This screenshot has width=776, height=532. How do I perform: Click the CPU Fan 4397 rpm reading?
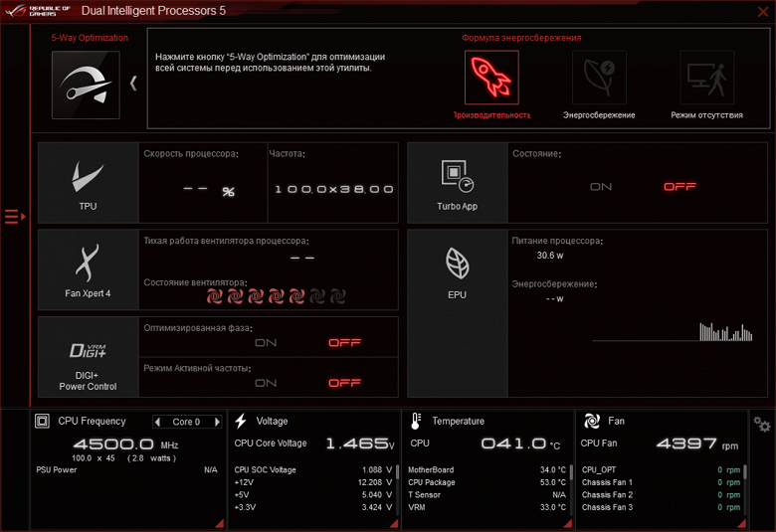[697, 443]
